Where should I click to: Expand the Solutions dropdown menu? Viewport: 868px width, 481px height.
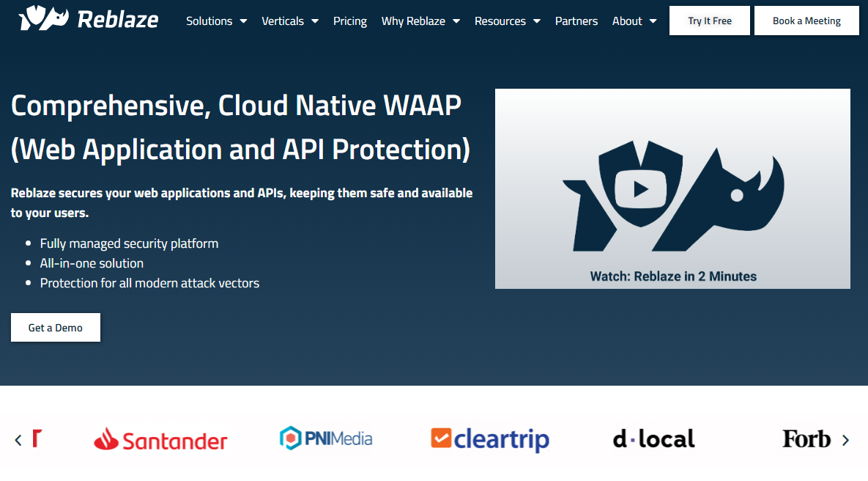[x=216, y=21]
